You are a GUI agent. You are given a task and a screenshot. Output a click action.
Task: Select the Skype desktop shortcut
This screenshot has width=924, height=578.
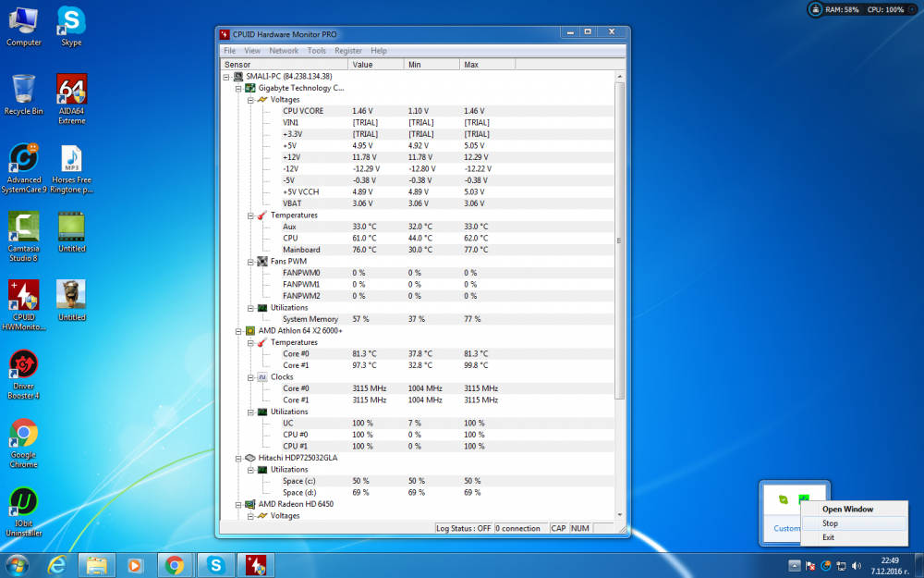point(71,27)
